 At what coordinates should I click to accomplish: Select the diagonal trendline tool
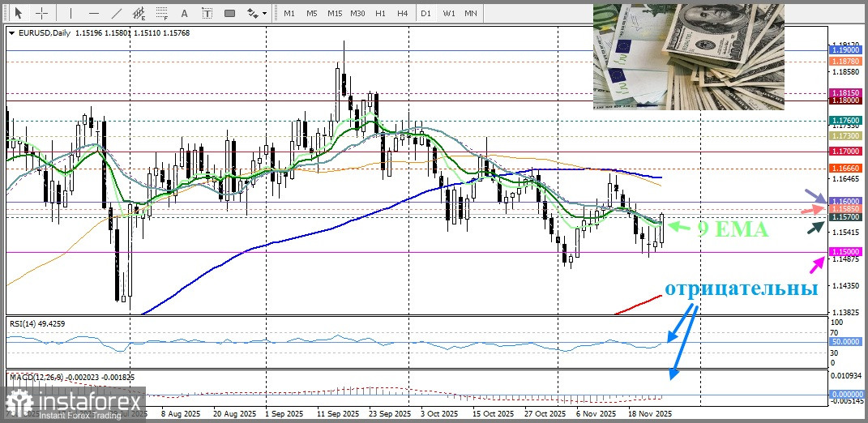(117, 13)
